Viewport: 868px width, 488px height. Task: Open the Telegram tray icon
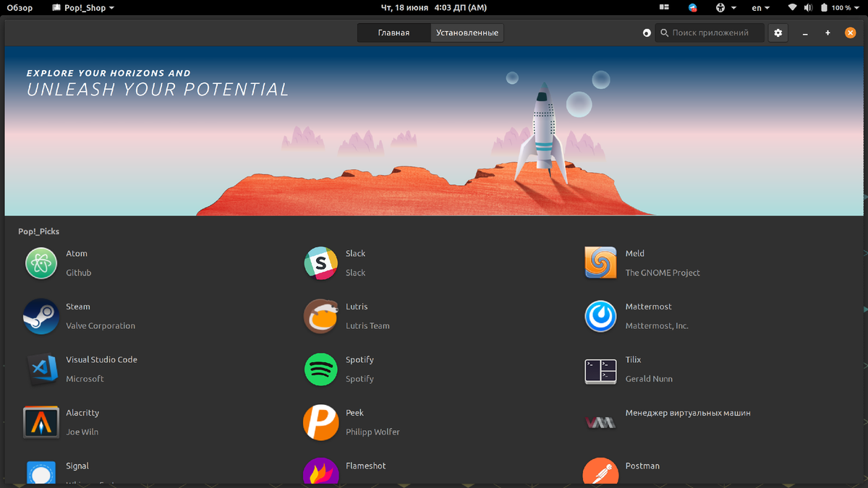pyautogui.click(x=693, y=8)
